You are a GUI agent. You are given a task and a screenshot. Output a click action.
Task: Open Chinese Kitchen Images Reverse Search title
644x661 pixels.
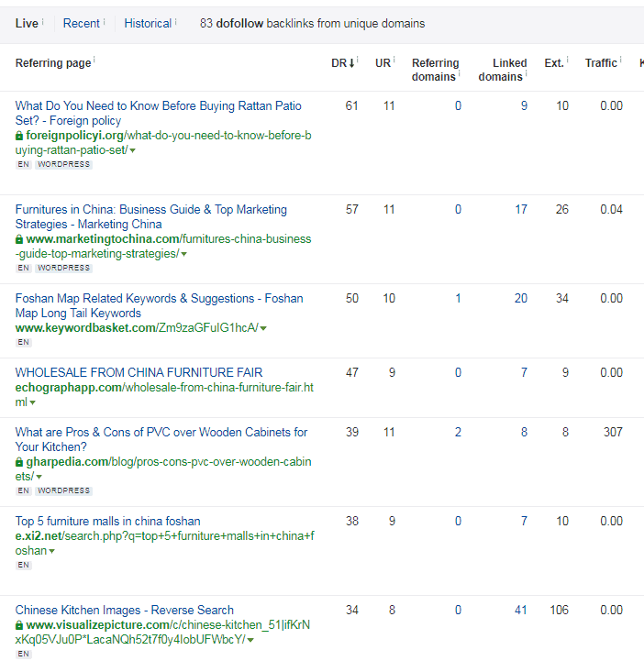click(x=125, y=611)
